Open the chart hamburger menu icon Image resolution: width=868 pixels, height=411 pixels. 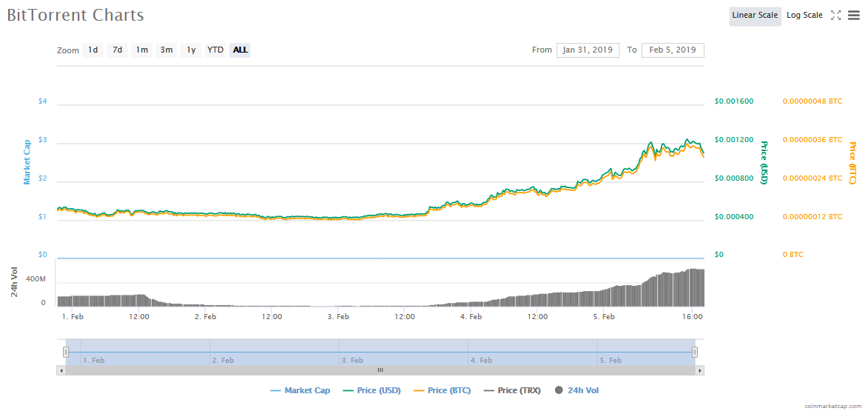point(853,16)
